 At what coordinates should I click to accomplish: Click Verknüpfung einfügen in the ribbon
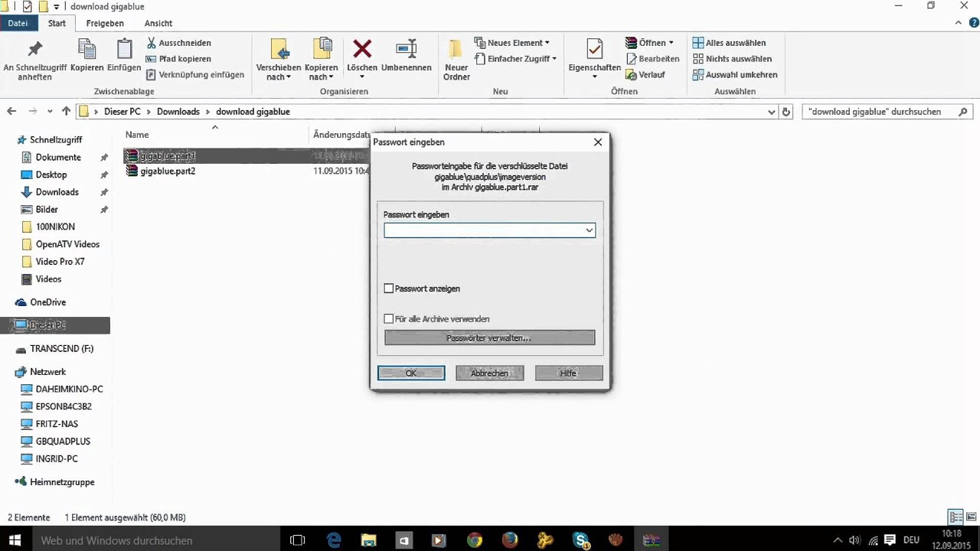tap(195, 75)
